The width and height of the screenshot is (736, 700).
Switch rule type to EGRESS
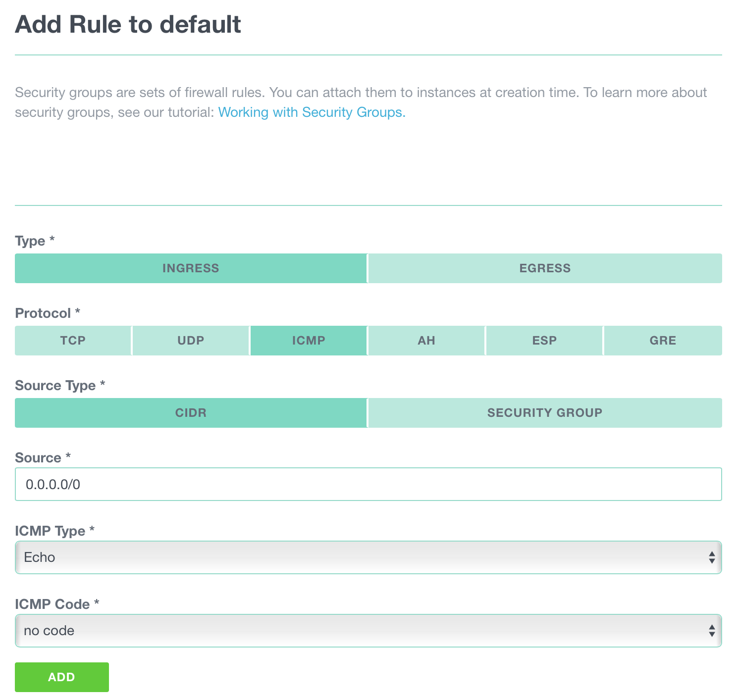[545, 268]
